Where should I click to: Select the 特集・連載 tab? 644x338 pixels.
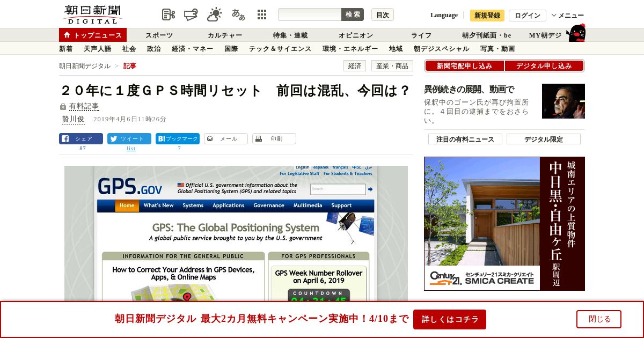coord(290,35)
